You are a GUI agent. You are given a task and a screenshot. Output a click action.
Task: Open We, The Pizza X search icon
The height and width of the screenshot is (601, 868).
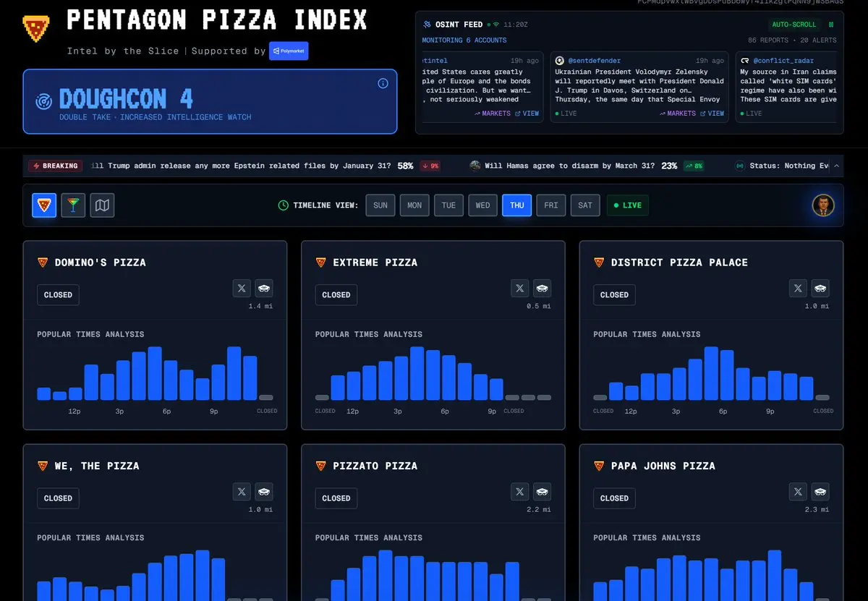242,492
